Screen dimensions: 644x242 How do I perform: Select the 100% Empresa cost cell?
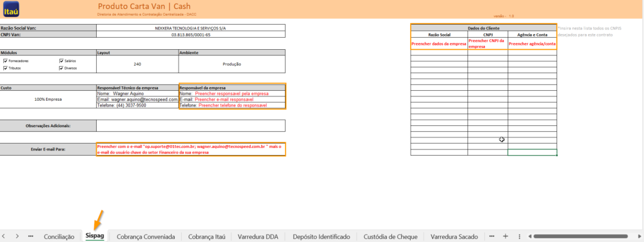pos(48,100)
